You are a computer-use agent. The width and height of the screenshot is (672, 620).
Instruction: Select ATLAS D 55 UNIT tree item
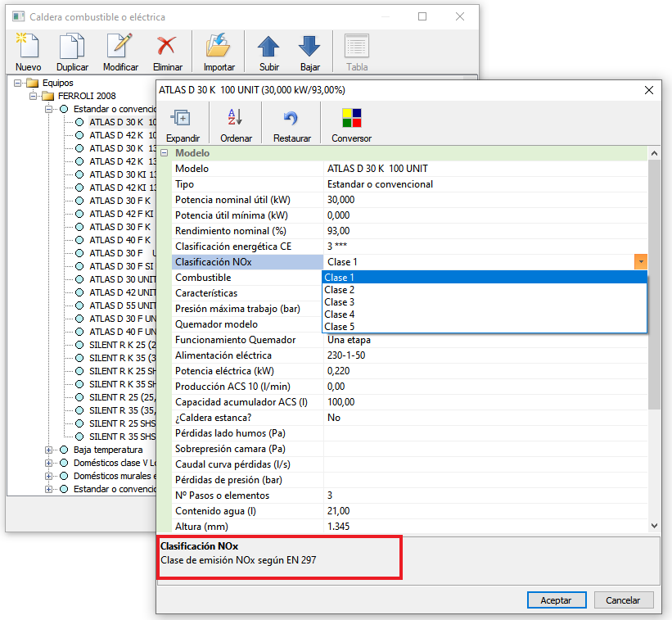pyautogui.click(x=123, y=305)
